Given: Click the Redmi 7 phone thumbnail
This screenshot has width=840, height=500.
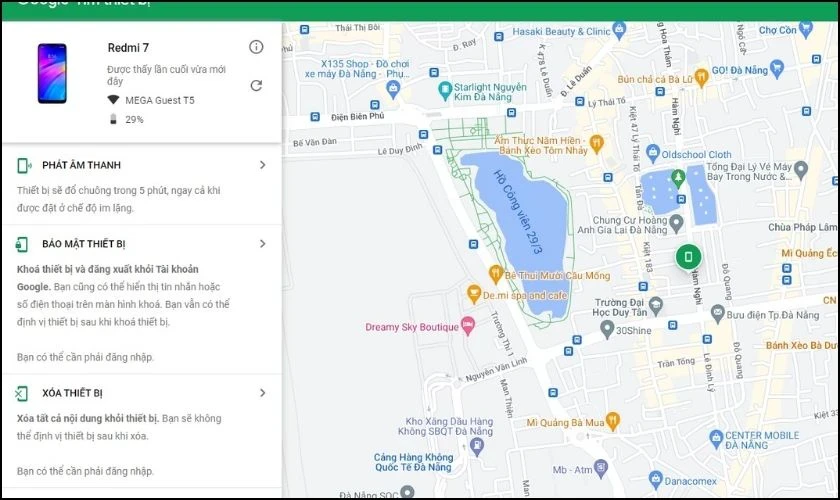Looking at the screenshot, I should (x=52, y=73).
